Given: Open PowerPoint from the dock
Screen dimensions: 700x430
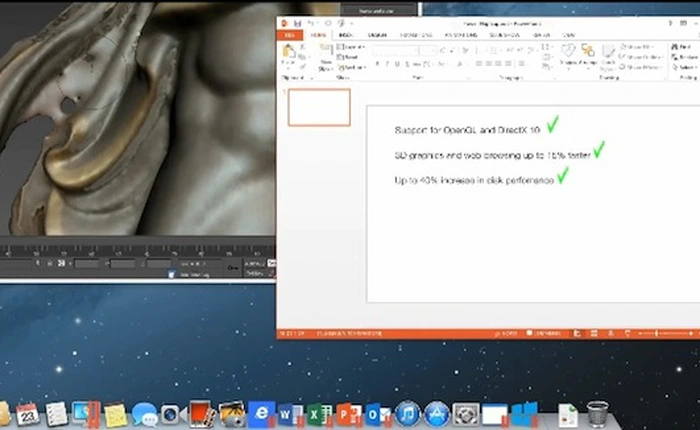Looking at the screenshot, I should tap(347, 414).
